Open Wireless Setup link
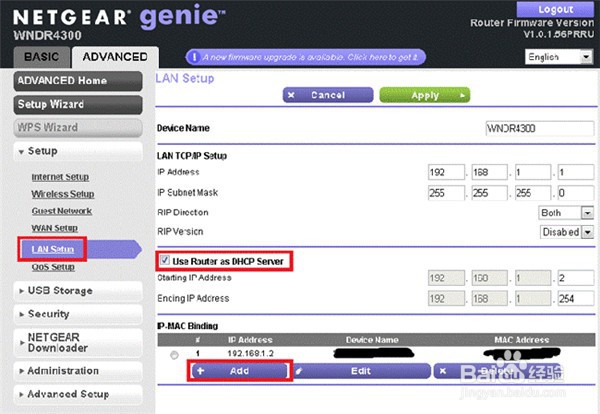The height and width of the screenshot is (414, 600). 63,194
